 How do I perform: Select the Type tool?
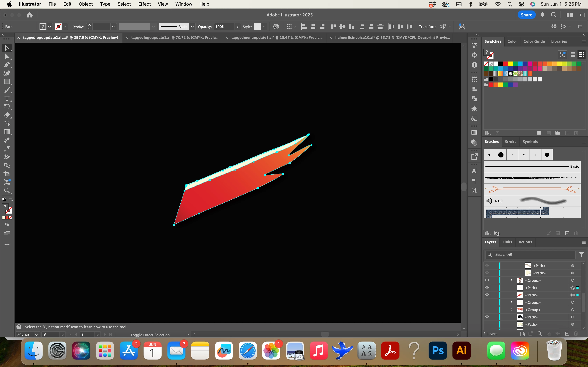[7, 98]
